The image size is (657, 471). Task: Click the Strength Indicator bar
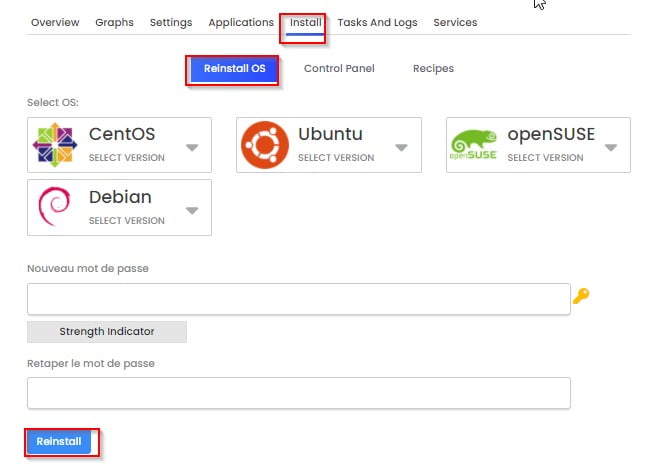click(107, 331)
